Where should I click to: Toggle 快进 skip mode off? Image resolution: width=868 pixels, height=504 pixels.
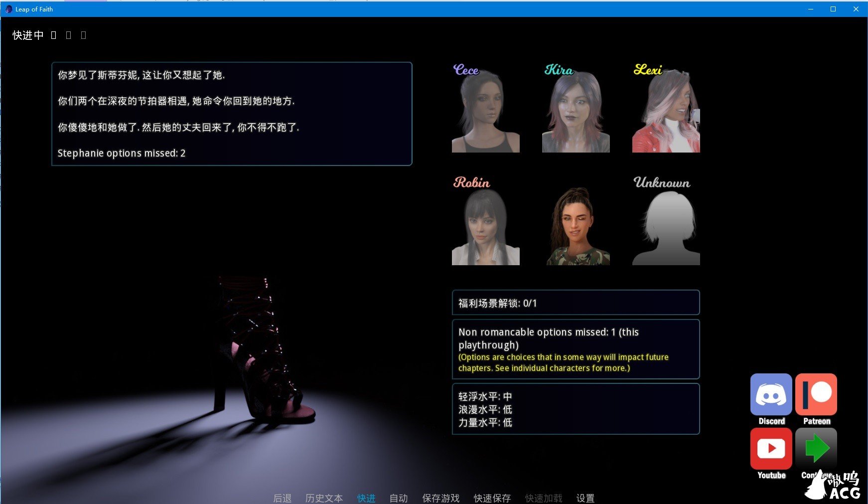click(366, 498)
